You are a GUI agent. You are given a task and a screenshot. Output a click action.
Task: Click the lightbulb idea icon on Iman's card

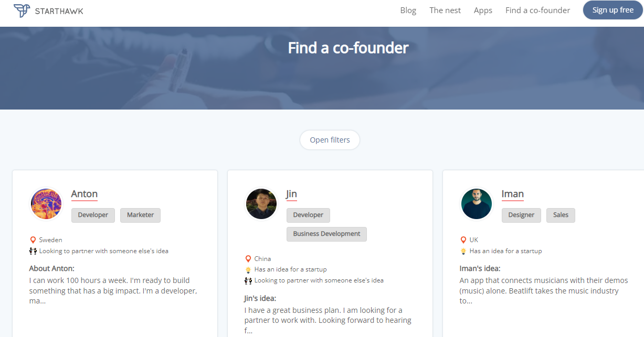point(463,251)
